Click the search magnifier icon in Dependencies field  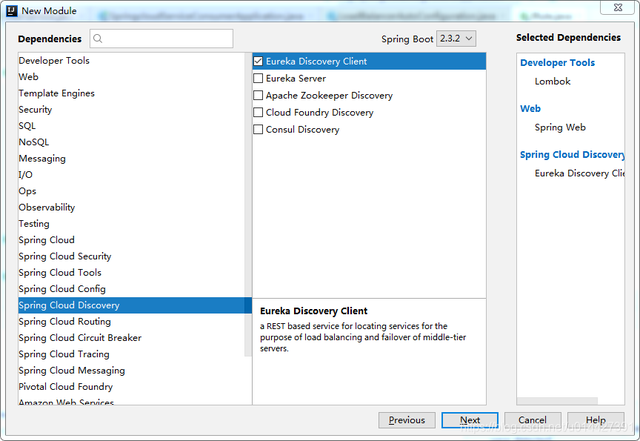tap(98, 39)
